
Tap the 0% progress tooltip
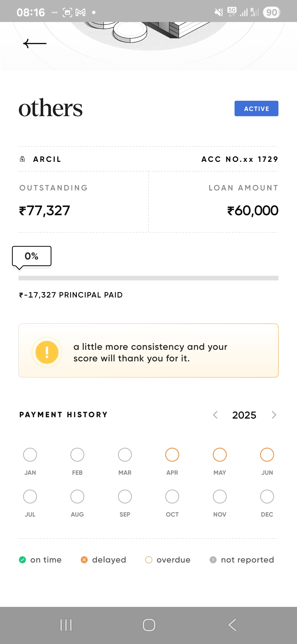pos(32,256)
